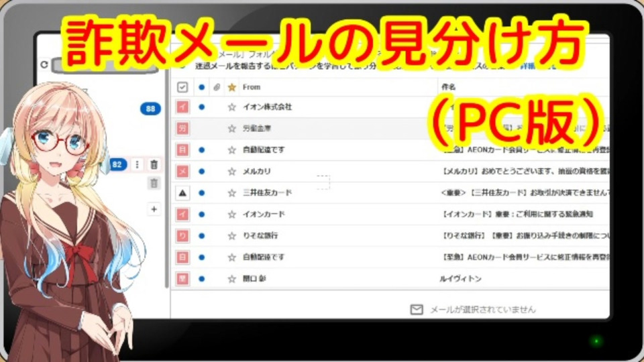This screenshot has width=644, height=362.
Task: Click the 82 unread count badge
Action: coord(118,165)
